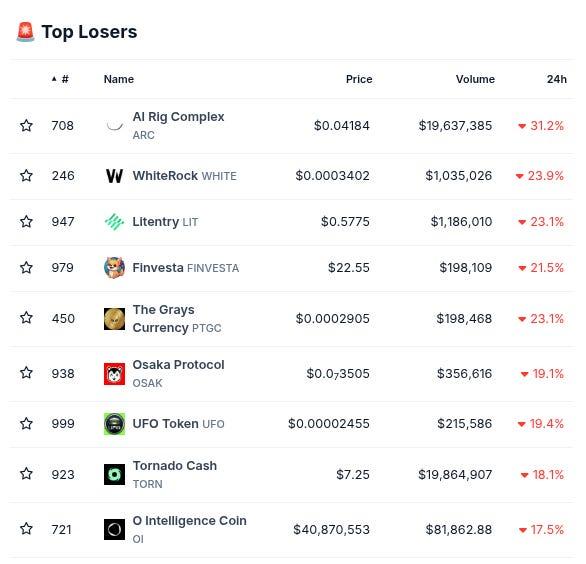The image size is (586, 564).
Task: Click the AI Rig Complex logo icon
Action: click(x=114, y=126)
